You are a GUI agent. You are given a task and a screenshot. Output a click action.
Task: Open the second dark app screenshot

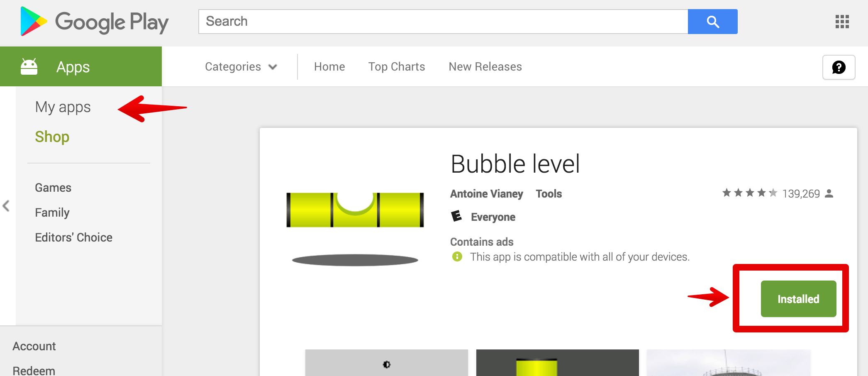(558, 363)
